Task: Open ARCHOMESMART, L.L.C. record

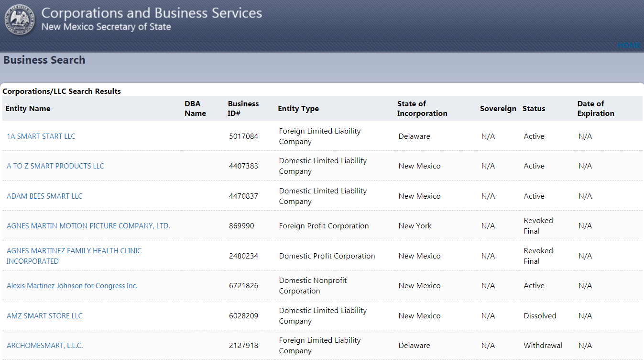Action: pyautogui.click(x=45, y=346)
